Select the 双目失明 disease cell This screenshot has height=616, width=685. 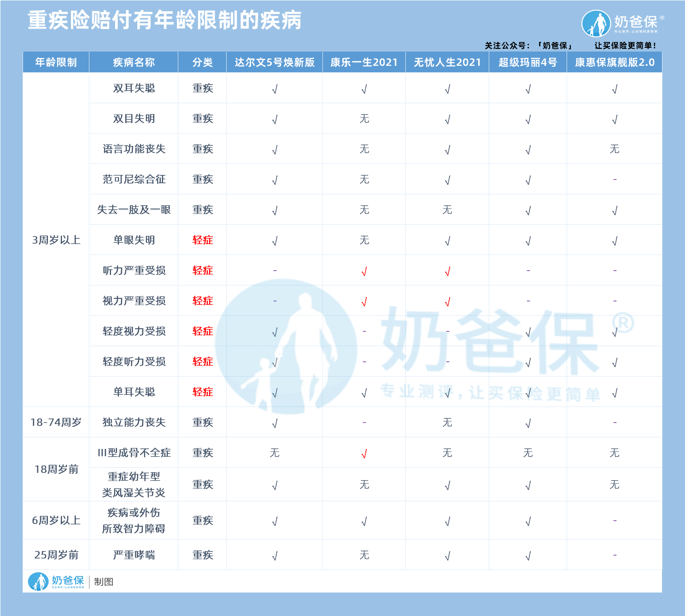tap(134, 118)
